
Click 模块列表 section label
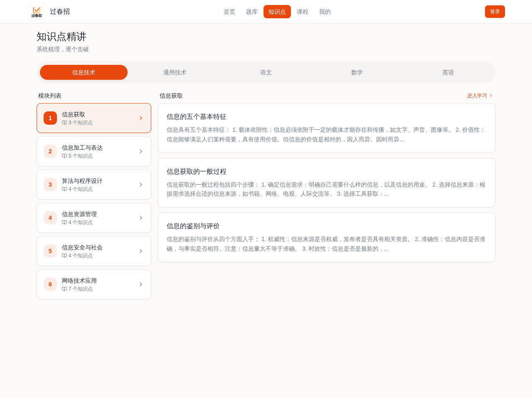click(x=50, y=96)
